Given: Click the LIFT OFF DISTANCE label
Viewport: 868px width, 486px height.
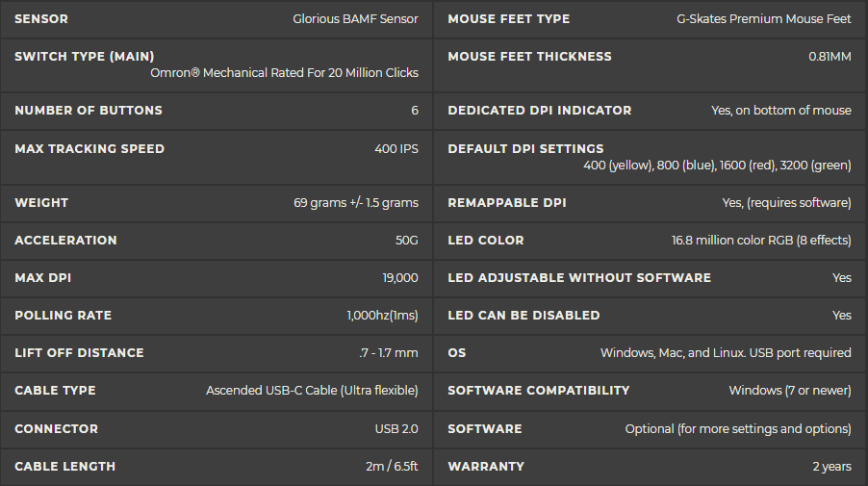Looking at the screenshot, I should [x=79, y=353].
